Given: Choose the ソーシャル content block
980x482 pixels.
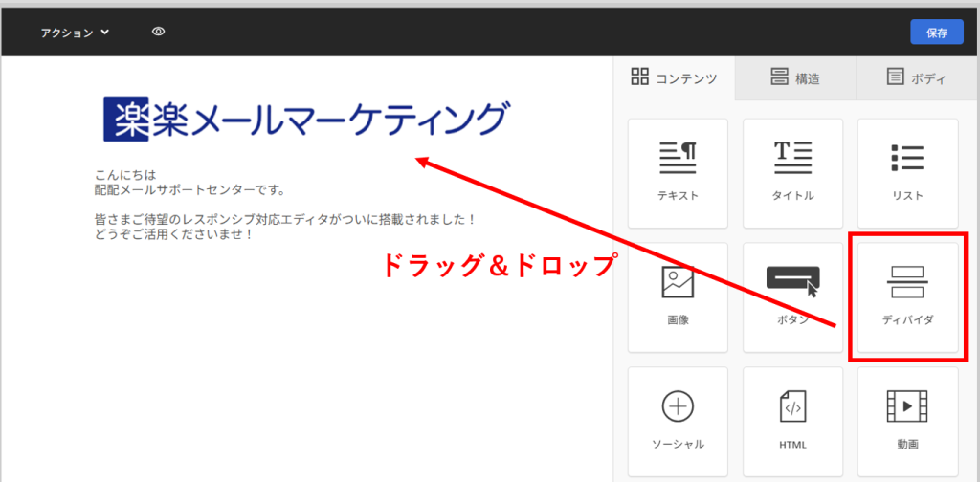Looking at the screenshot, I should tap(678, 422).
